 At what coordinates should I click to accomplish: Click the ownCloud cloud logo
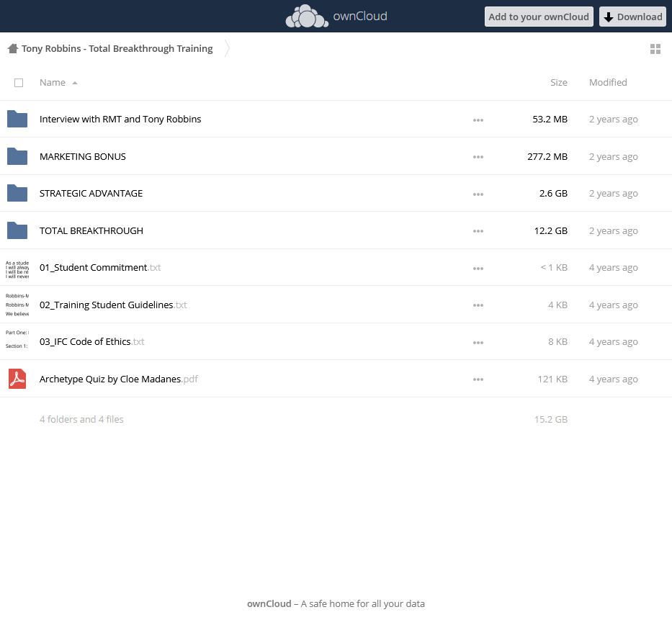pos(307,17)
